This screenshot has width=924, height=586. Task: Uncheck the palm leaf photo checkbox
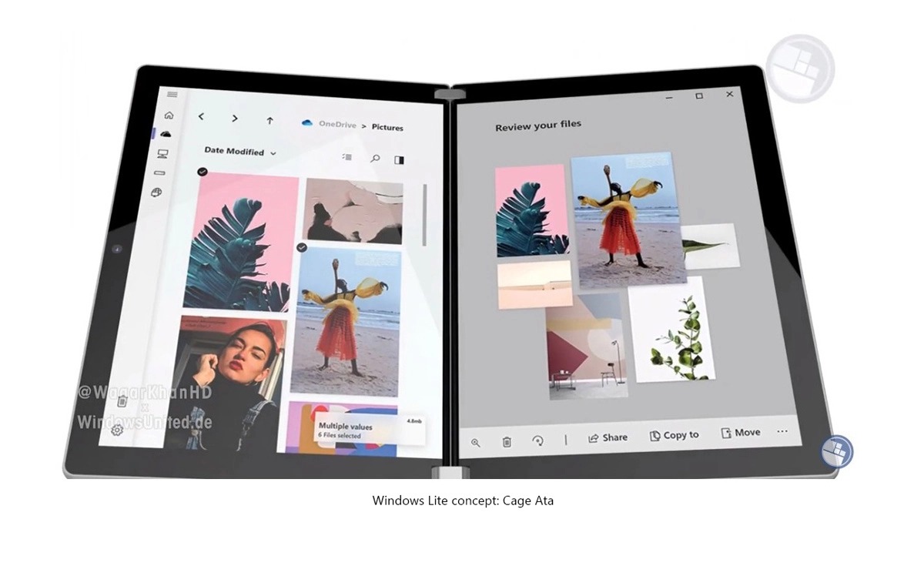pos(203,171)
